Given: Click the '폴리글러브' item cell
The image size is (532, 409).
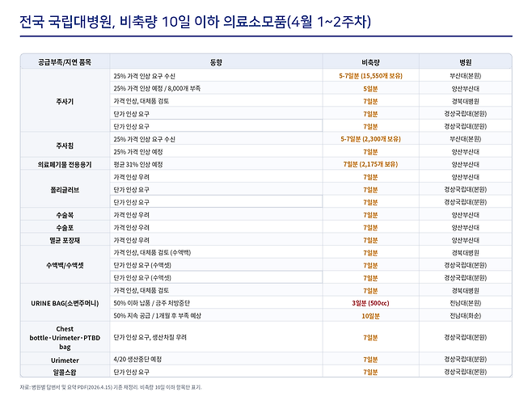Looking at the screenshot, I should click(x=65, y=190).
